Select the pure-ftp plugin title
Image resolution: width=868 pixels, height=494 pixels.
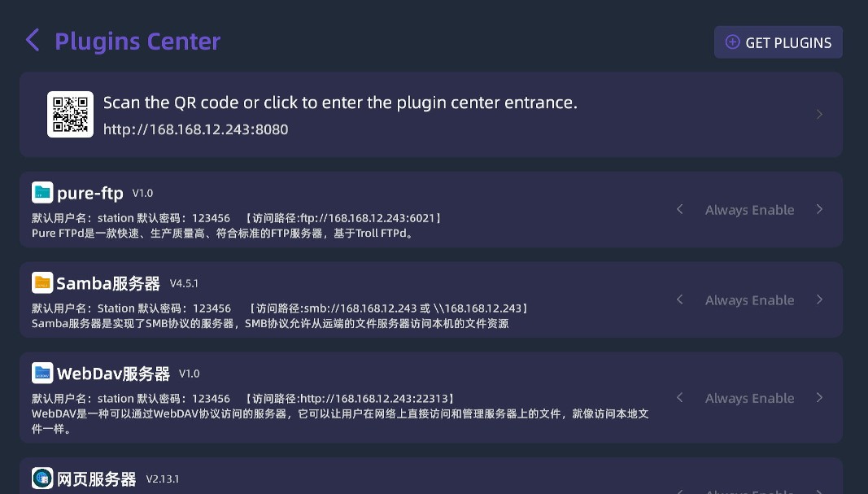click(x=90, y=194)
